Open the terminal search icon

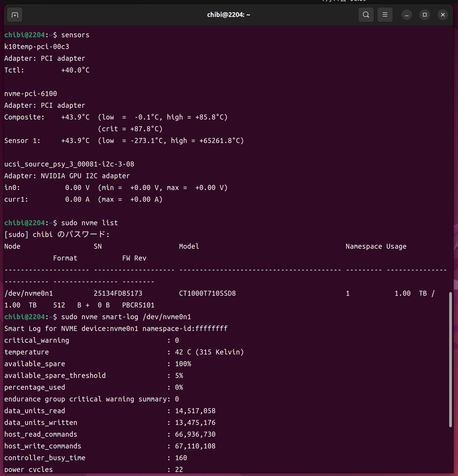[366, 15]
